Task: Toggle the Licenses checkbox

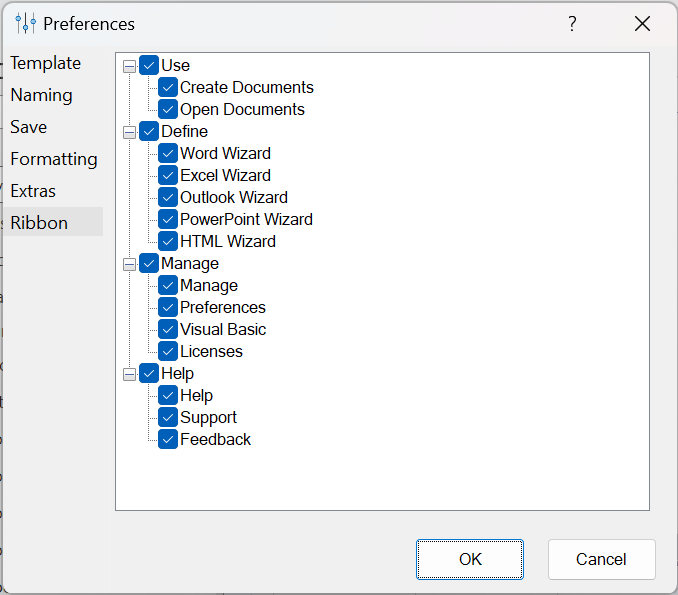Action: (x=168, y=351)
